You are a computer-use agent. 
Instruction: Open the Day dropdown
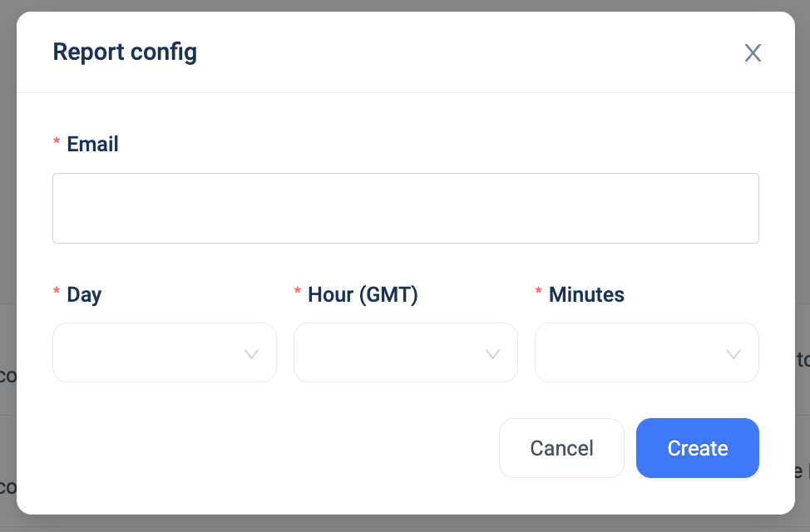[x=165, y=352]
